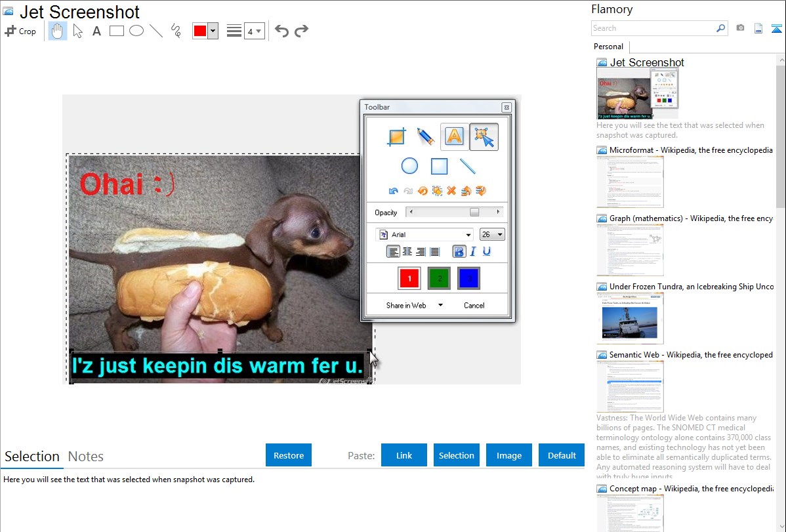Select the Crop tool
The image size is (786, 532).
tap(20, 31)
